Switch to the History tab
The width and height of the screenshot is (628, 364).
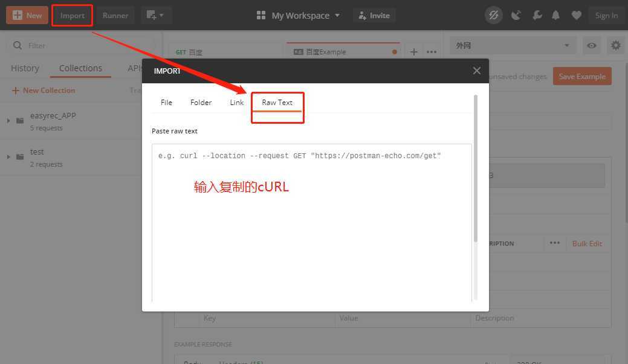coord(25,68)
